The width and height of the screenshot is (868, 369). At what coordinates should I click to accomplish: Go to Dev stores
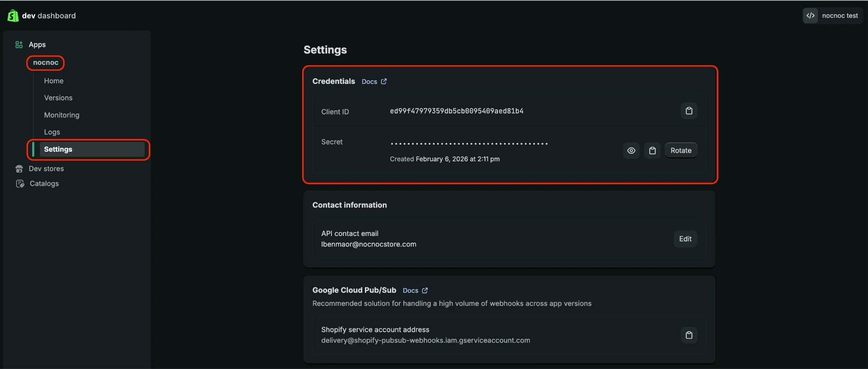[x=46, y=169]
